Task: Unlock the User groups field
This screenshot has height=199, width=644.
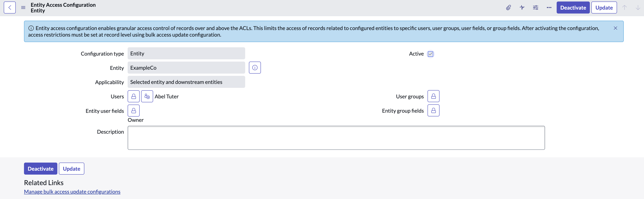Action: [433, 96]
